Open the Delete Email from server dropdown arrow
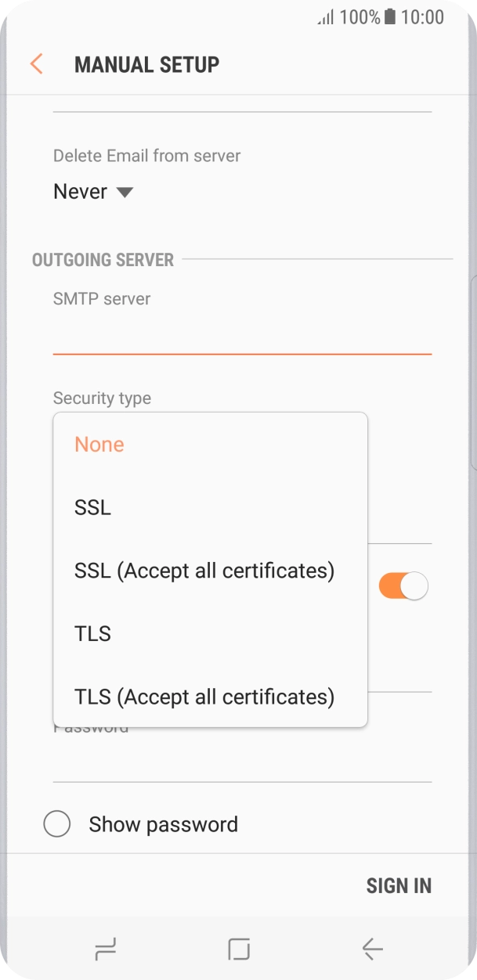 coord(125,193)
